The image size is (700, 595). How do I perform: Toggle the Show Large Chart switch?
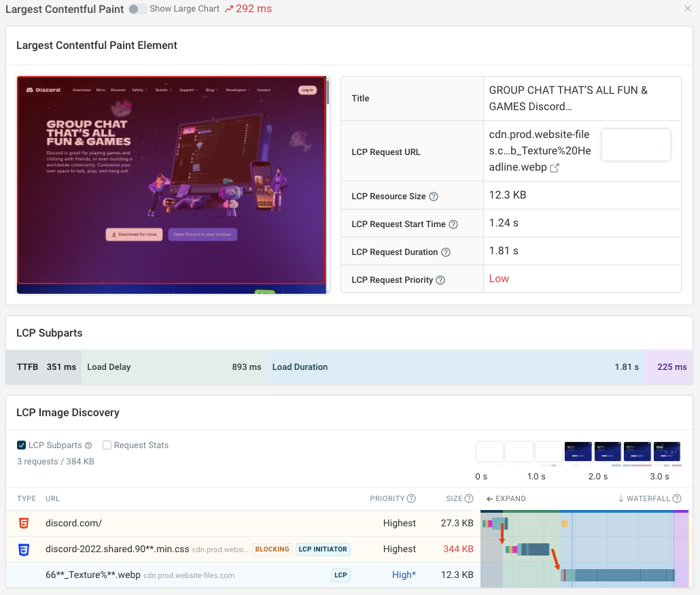[x=136, y=10]
